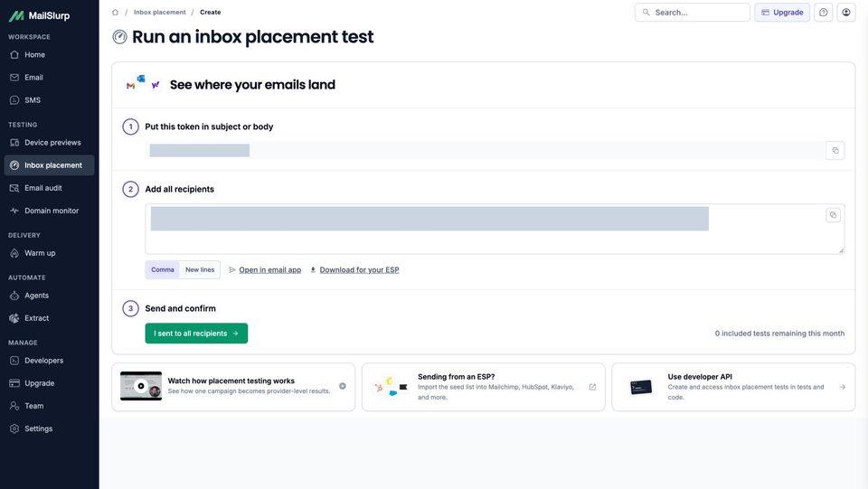
Task: Open Team page
Action: coord(49,406)
